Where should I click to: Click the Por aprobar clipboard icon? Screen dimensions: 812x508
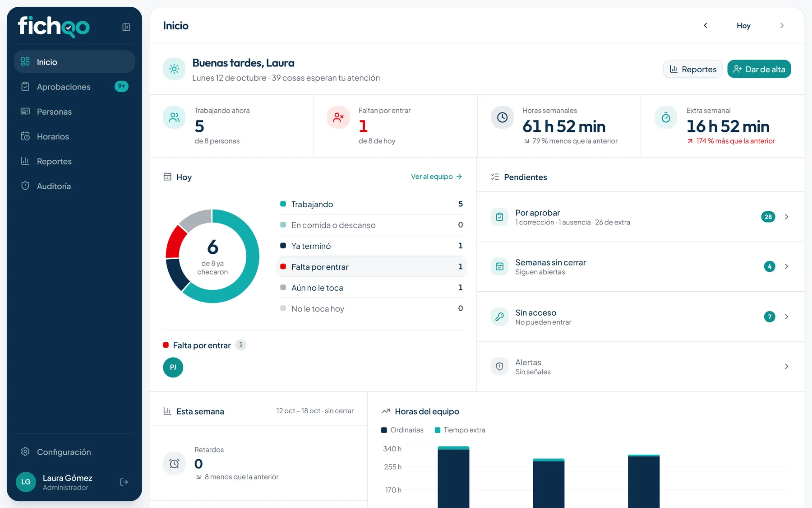tap(499, 217)
